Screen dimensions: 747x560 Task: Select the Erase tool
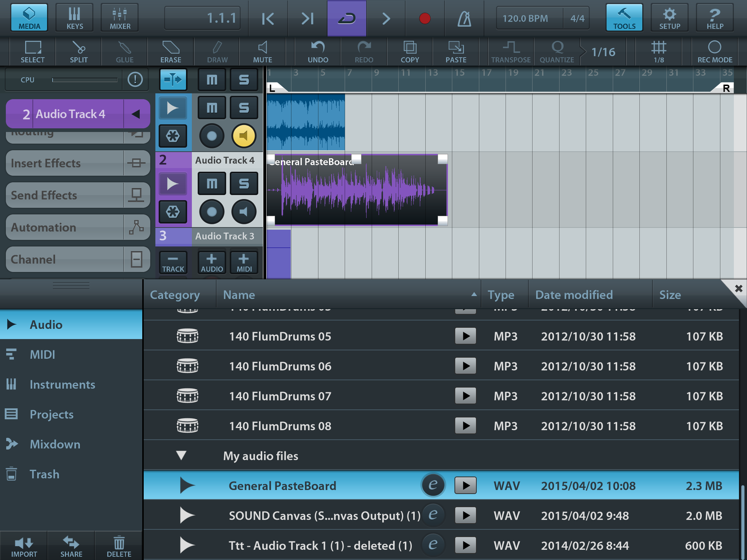pos(171,51)
